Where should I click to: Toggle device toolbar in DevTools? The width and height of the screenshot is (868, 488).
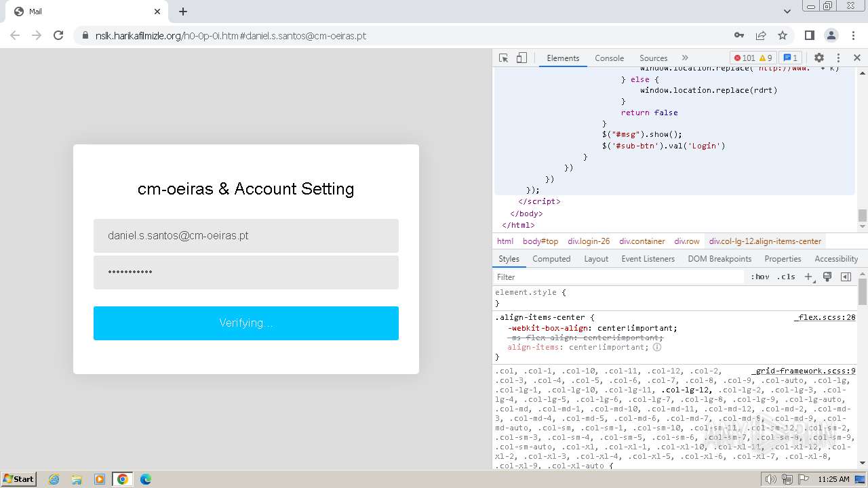click(521, 58)
